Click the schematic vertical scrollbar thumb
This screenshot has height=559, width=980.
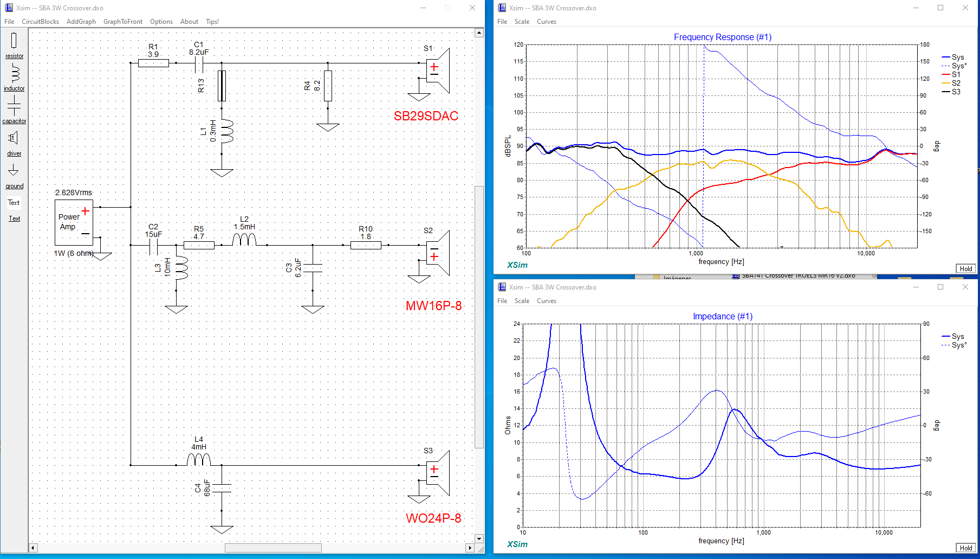(479, 317)
